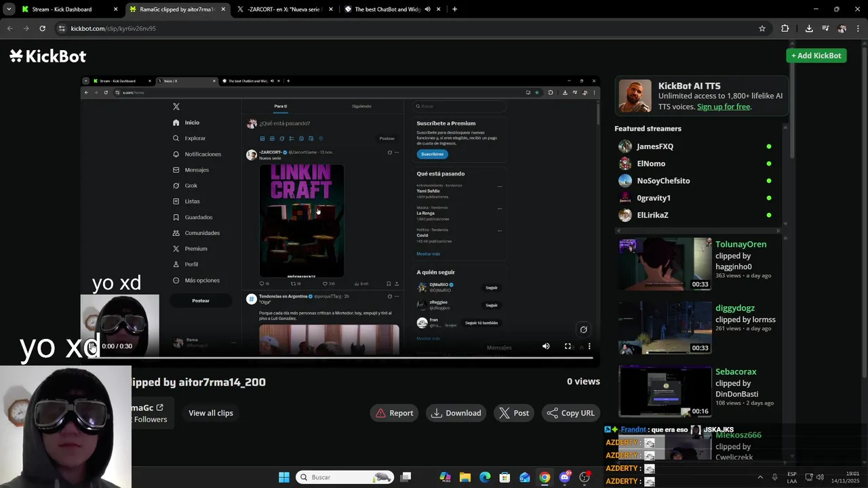Open the video player three-dot options menu

[x=589, y=346]
